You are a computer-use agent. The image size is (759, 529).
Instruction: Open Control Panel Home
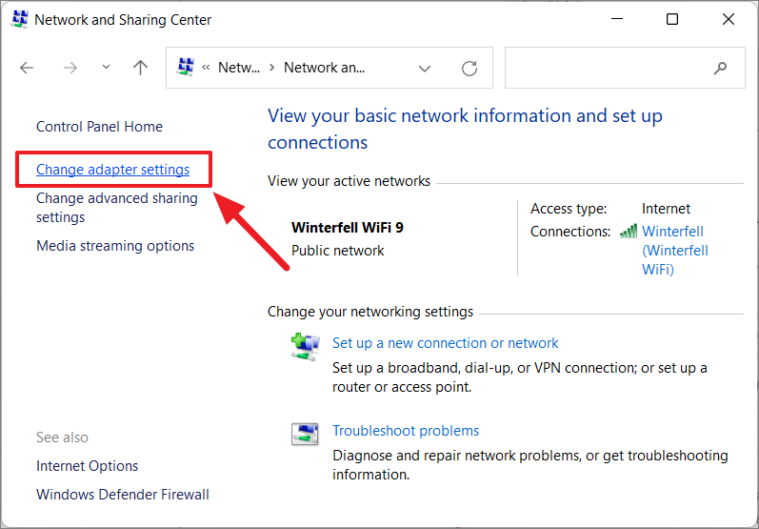click(99, 127)
